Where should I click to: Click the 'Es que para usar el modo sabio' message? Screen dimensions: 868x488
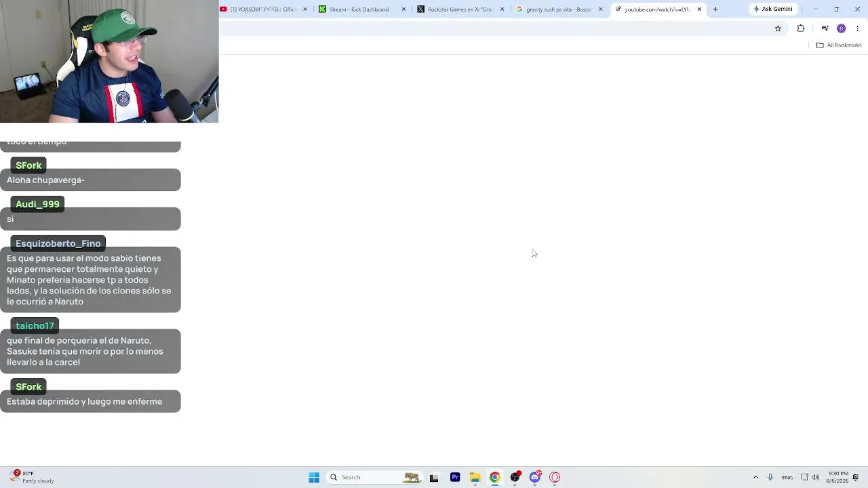(x=90, y=280)
